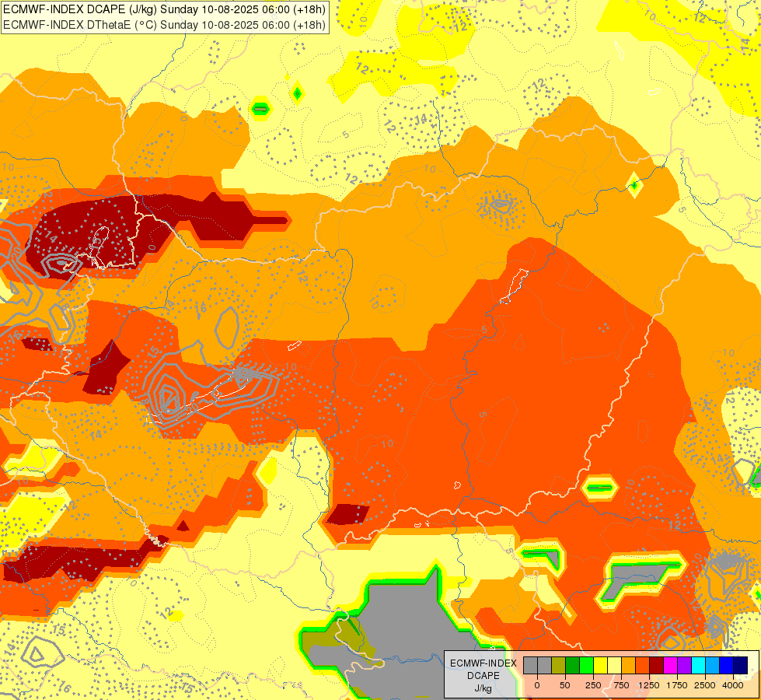Click 'ECMWF-INDEX' in the legend box
The height and width of the screenshot is (700, 761).
(x=483, y=663)
